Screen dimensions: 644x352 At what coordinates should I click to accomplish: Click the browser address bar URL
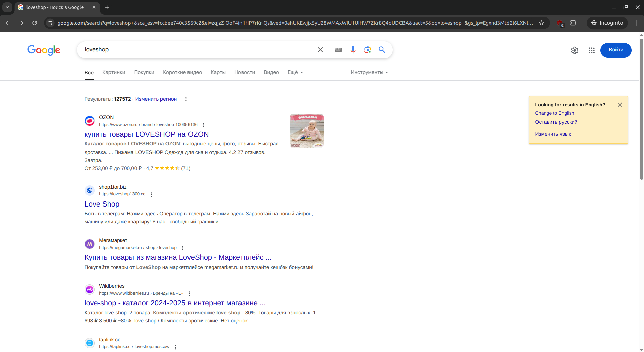[x=295, y=23]
